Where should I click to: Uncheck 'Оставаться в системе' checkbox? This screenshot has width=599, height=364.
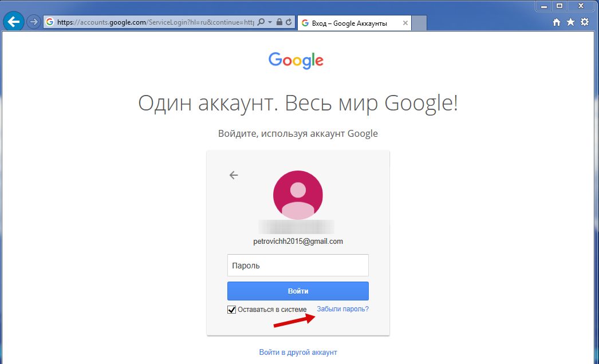coord(231,310)
